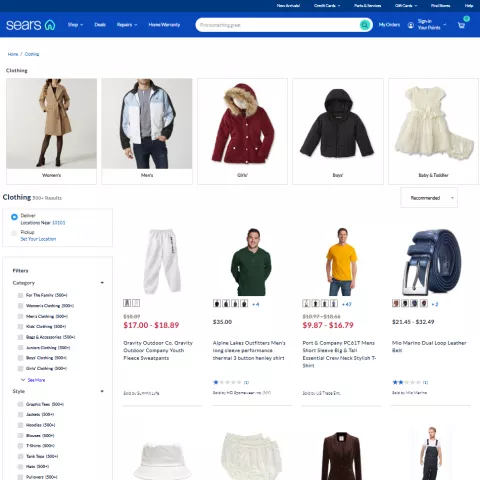The width and height of the screenshot is (480, 480).
Task: Open the Recommended sort dropdown
Action: click(429, 198)
